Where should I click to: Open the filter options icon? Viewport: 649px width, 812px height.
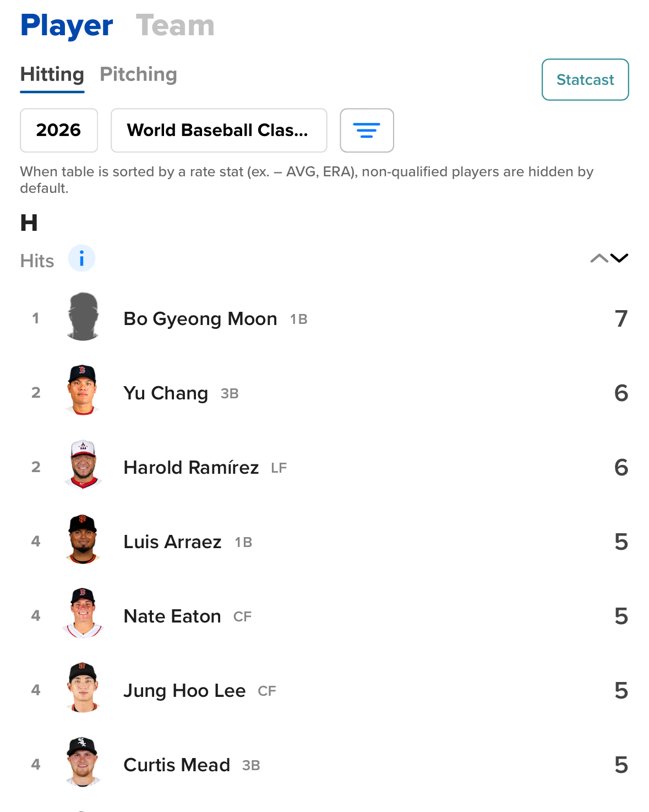(367, 131)
